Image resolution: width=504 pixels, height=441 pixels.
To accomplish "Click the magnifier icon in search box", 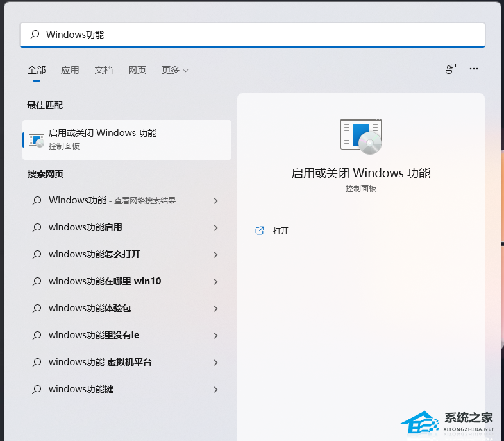I will [x=35, y=35].
